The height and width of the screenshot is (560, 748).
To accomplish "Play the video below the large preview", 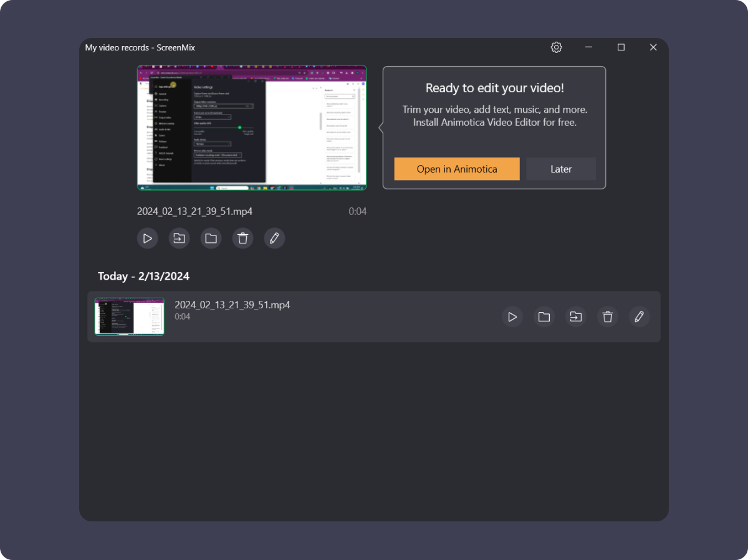I will point(148,238).
